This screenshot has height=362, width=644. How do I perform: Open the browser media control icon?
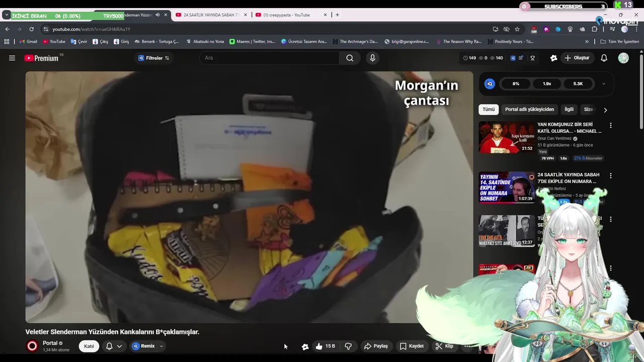click(x=612, y=29)
